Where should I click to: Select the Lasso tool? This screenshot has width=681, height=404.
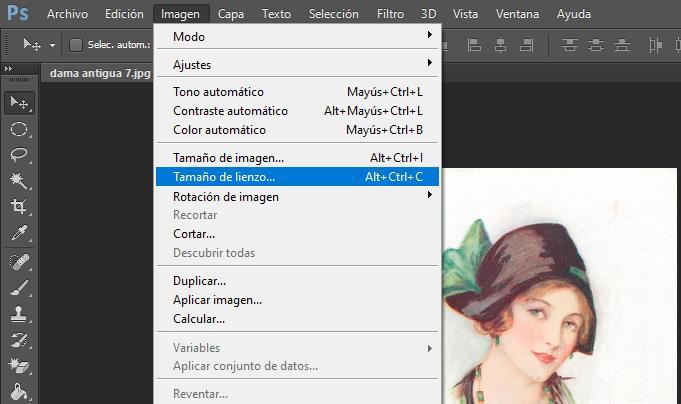point(19,155)
